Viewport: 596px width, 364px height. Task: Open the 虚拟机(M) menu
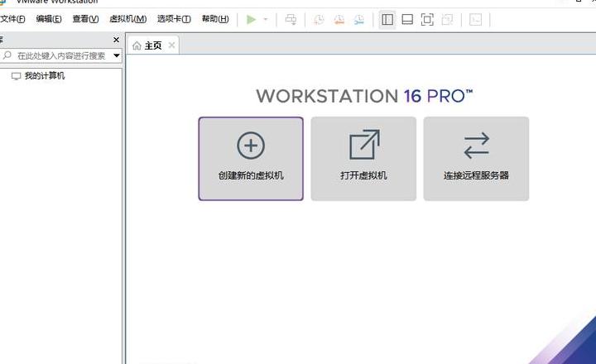coord(128,19)
